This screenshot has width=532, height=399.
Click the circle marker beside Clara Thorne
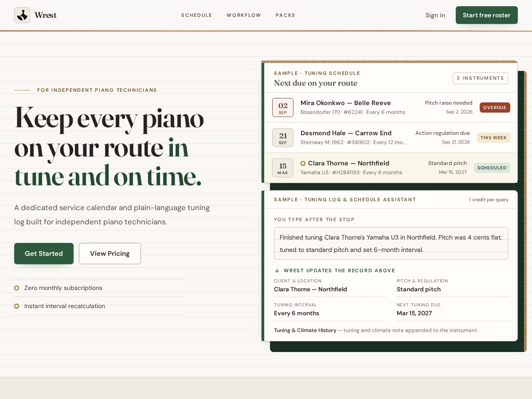pyautogui.click(x=303, y=163)
